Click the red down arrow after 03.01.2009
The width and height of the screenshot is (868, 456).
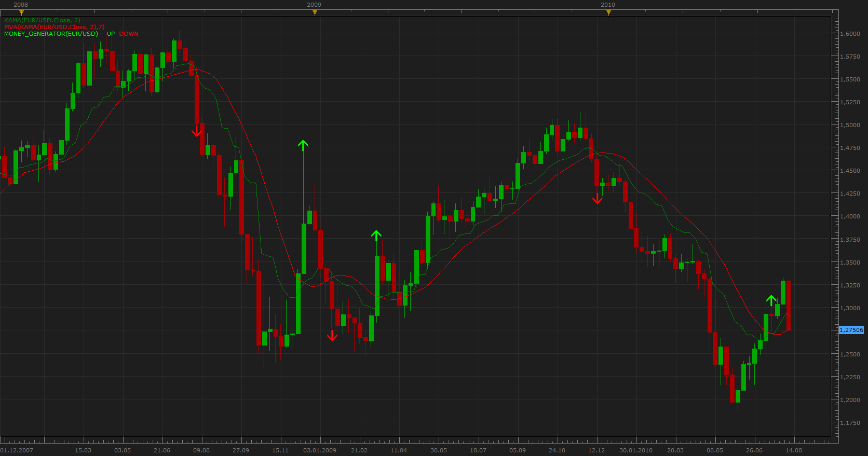(x=332, y=335)
